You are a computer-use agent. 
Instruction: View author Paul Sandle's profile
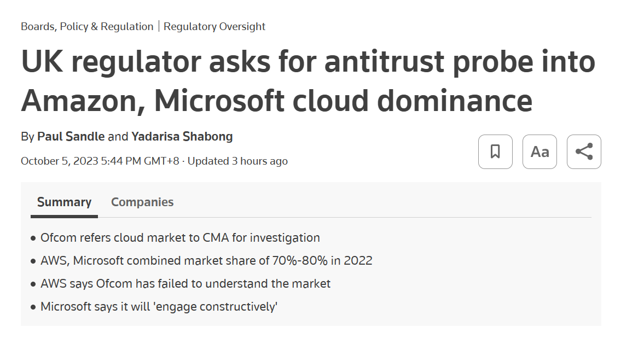pos(71,136)
